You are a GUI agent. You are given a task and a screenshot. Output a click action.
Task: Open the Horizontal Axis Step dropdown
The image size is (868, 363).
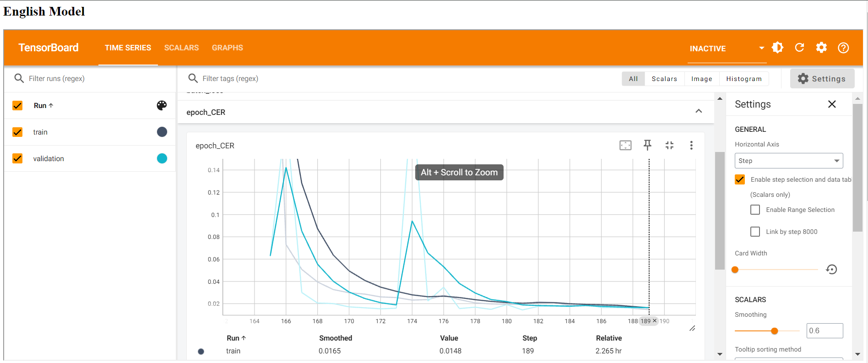click(x=789, y=161)
